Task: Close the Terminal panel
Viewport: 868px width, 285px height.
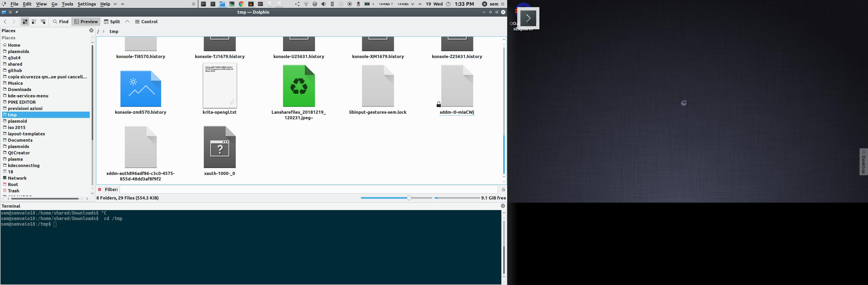Action: point(503,206)
